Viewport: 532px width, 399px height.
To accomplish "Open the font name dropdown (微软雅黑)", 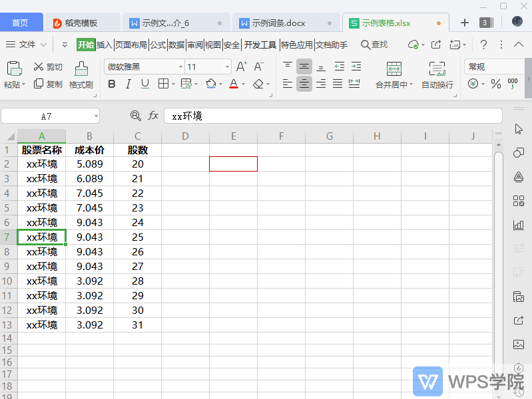I will click(180, 67).
